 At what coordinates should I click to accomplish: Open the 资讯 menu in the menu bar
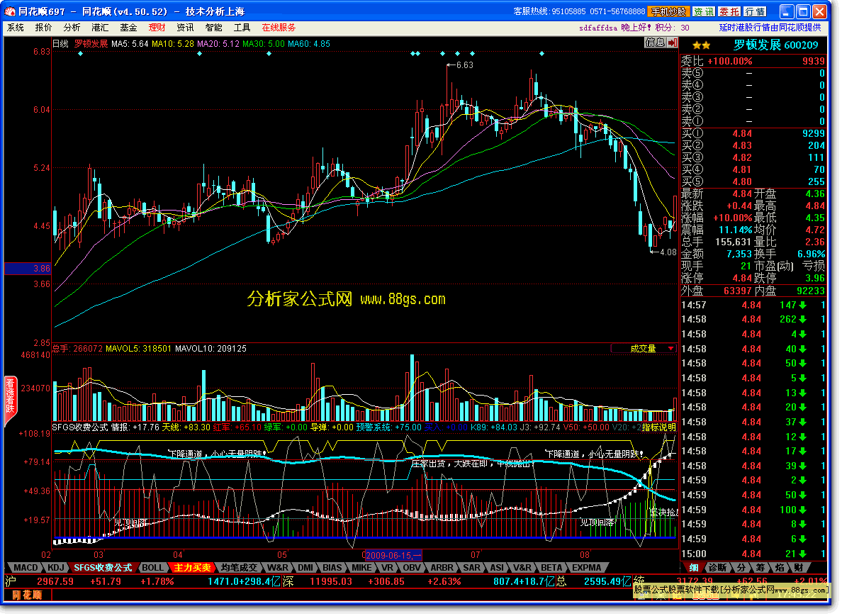185,28
